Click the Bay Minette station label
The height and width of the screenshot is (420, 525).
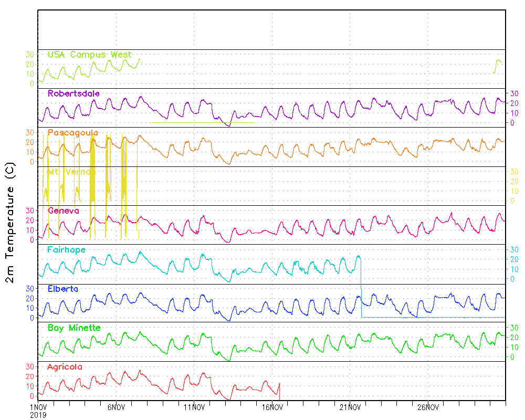[74, 328]
